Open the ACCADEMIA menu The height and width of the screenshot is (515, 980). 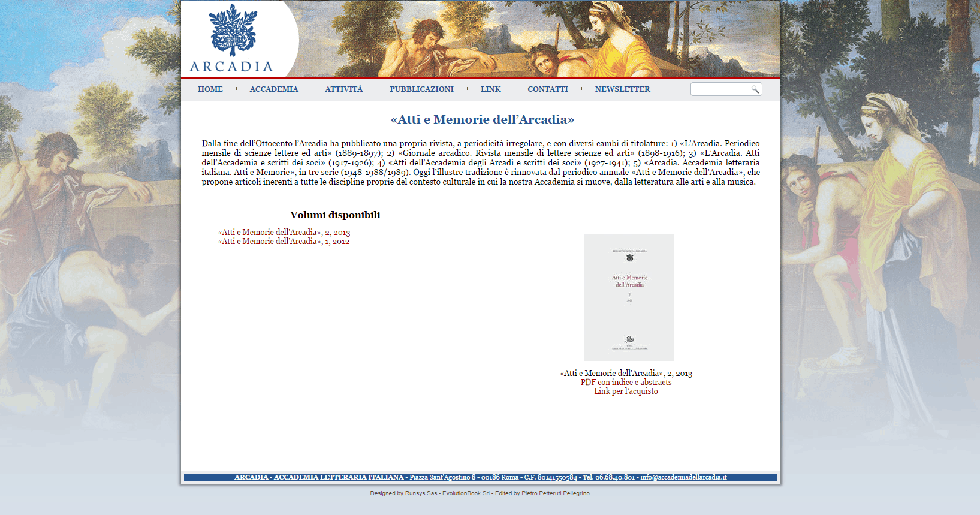click(x=274, y=89)
